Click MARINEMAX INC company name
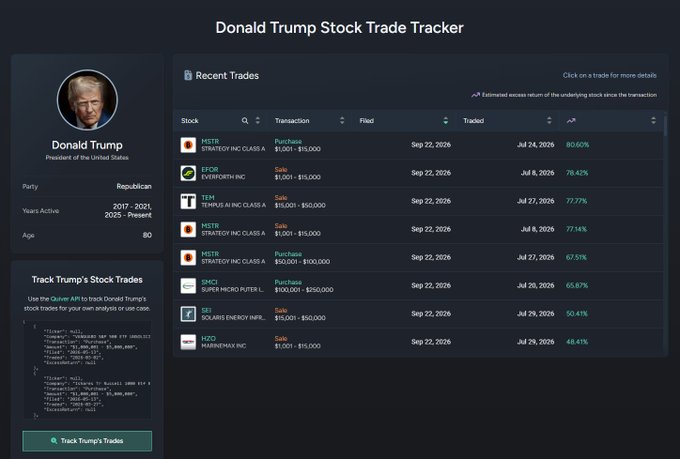This screenshot has width=680, height=459. (223, 346)
